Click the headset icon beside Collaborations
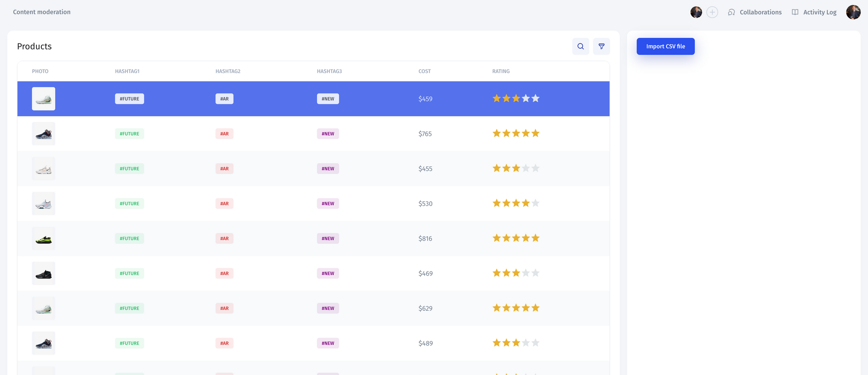 pos(731,12)
